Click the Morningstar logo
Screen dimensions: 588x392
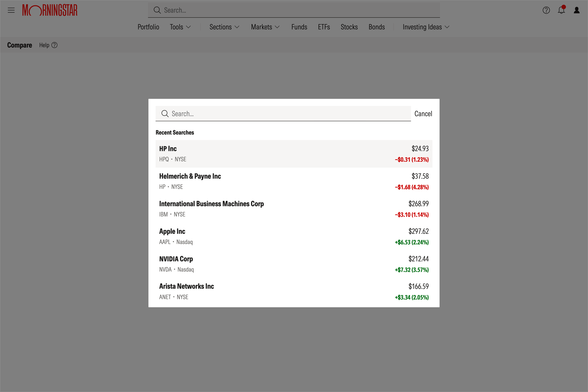click(50, 10)
